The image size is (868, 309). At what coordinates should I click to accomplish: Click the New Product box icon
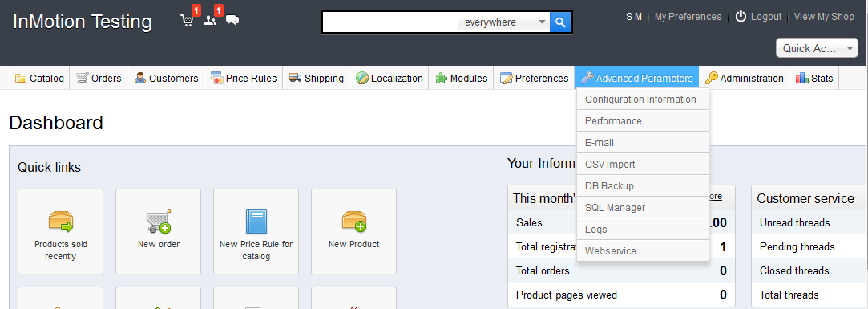coord(353,221)
